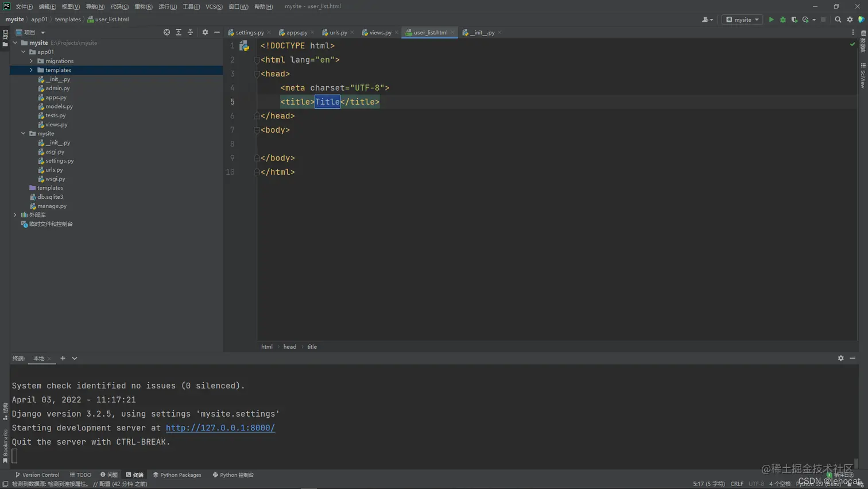Image resolution: width=868 pixels, height=489 pixels.
Task: Click terminal input cursor line
Action: click(x=14, y=456)
